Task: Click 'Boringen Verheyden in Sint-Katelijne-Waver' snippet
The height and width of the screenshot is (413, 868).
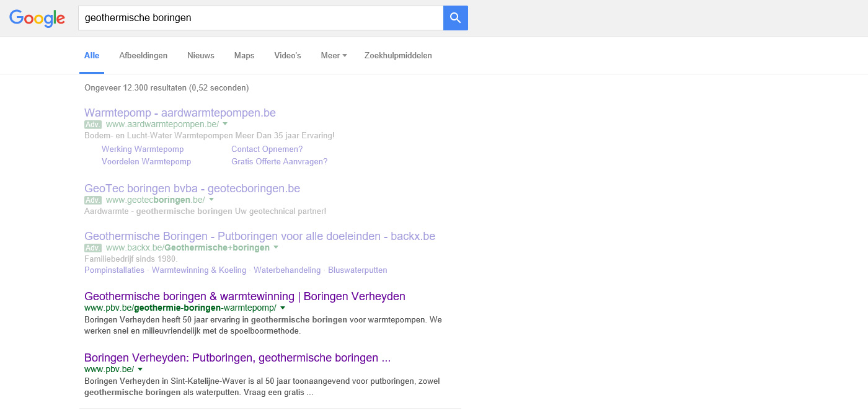Action: (x=262, y=387)
